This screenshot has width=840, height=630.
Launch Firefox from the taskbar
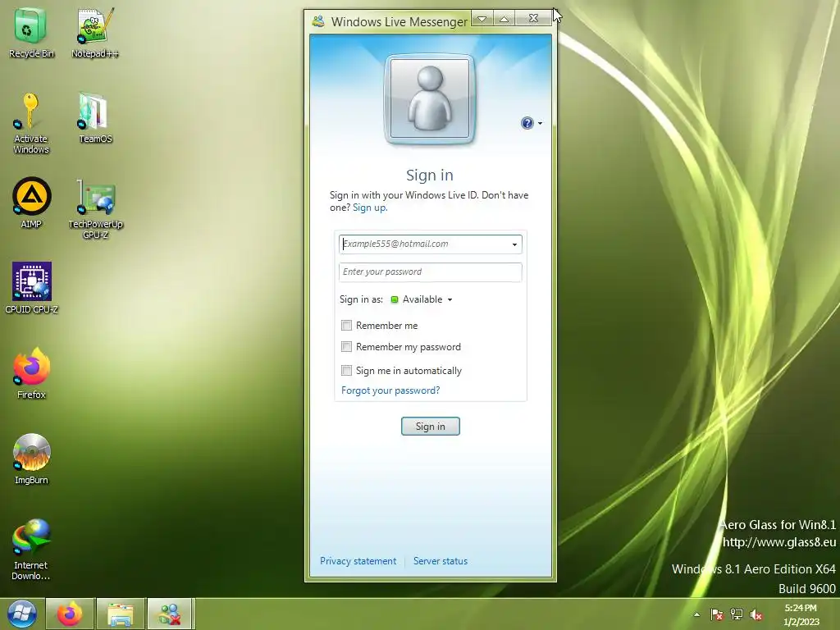70,614
